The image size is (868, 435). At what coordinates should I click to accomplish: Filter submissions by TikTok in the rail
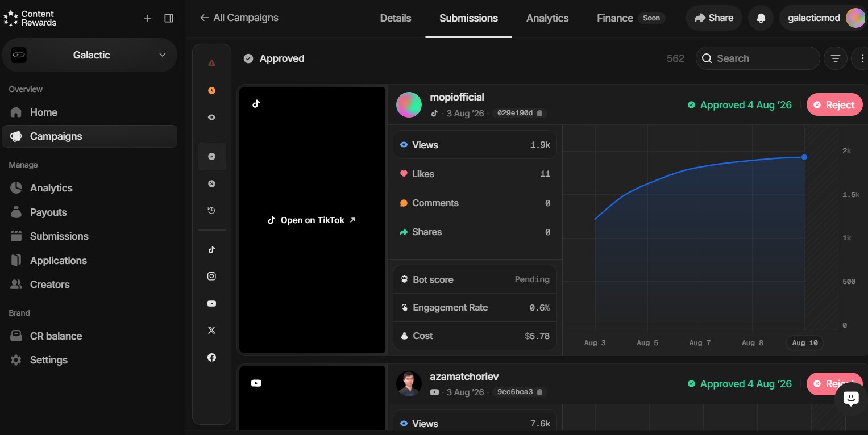tap(212, 249)
